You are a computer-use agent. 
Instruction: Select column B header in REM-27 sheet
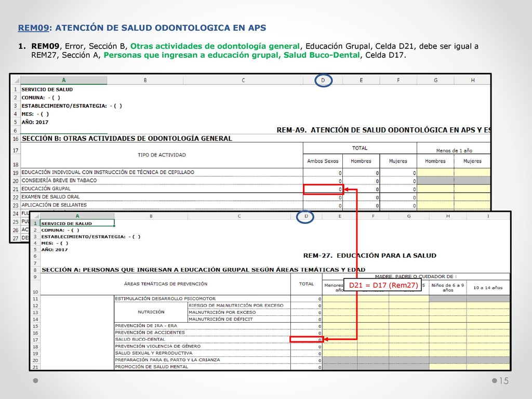point(151,216)
